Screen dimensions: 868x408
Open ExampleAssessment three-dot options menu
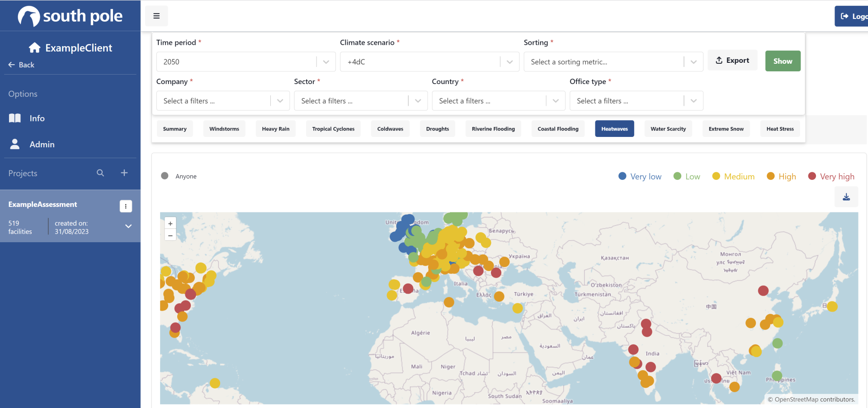pos(126,206)
